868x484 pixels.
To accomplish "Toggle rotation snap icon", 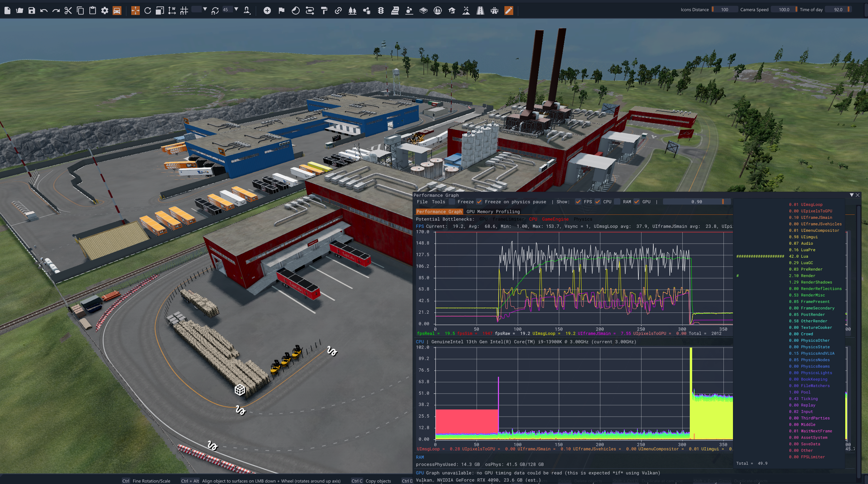I will (215, 10).
